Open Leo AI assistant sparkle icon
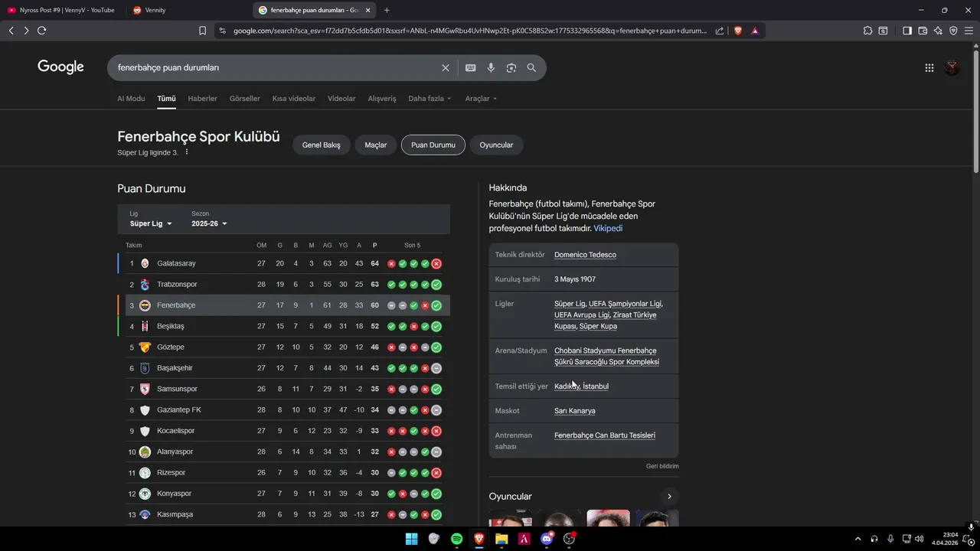980x551 pixels. tap(938, 31)
